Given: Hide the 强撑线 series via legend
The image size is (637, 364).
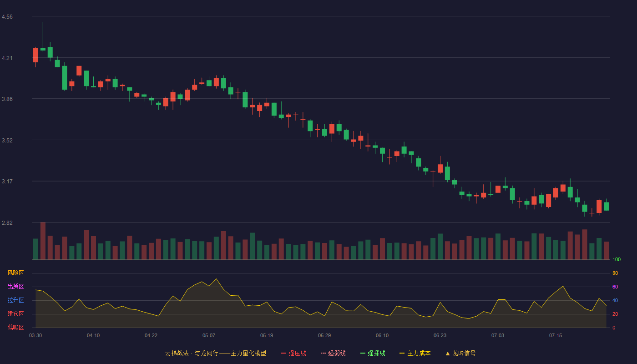Looking at the screenshot, I should pyautogui.click(x=373, y=353).
